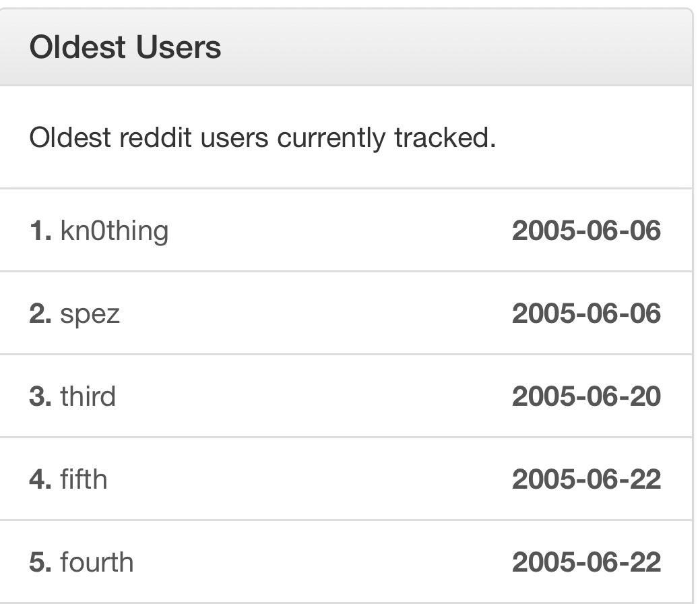Open the user named third
This screenshot has width=700, height=604.
pyautogui.click(x=88, y=396)
